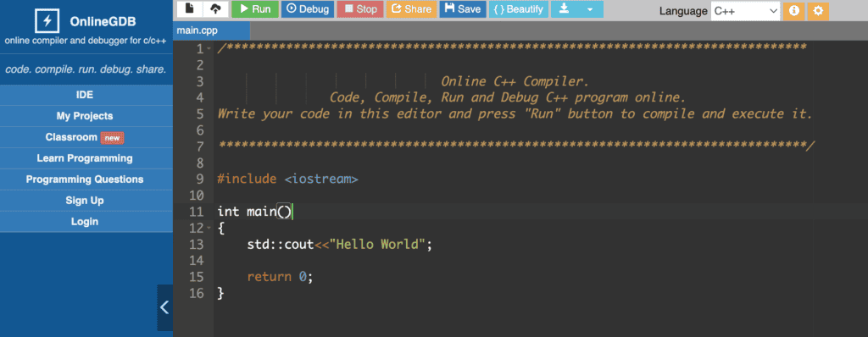Click the orange info icon

point(793,10)
